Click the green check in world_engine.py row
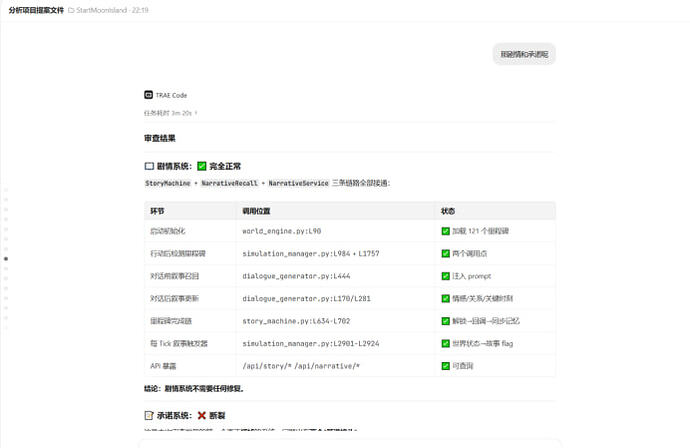 (445, 231)
